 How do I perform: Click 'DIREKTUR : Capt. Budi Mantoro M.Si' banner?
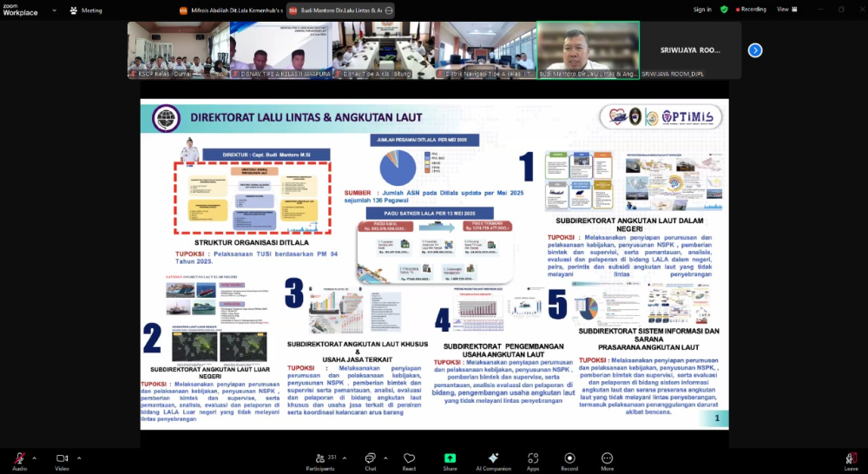[x=266, y=155]
